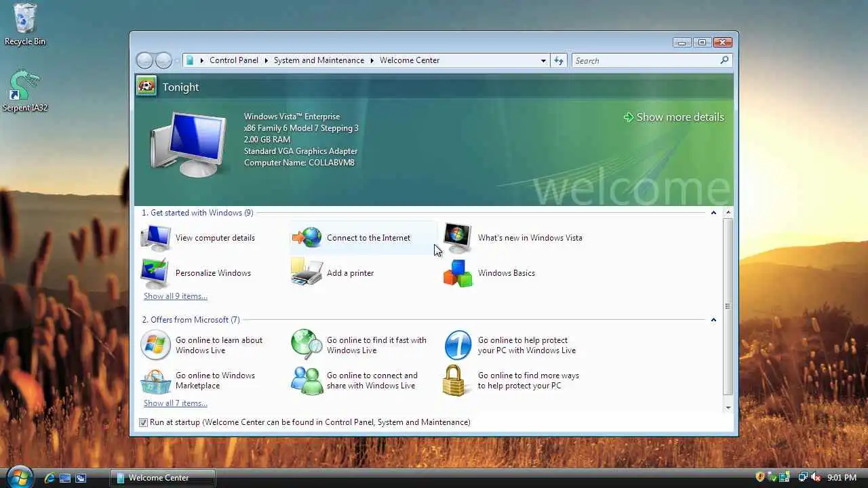Click the vertical scrollbar up arrow
Image resolution: width=868 pixels, height=488 pixels.
coord(728,213)
